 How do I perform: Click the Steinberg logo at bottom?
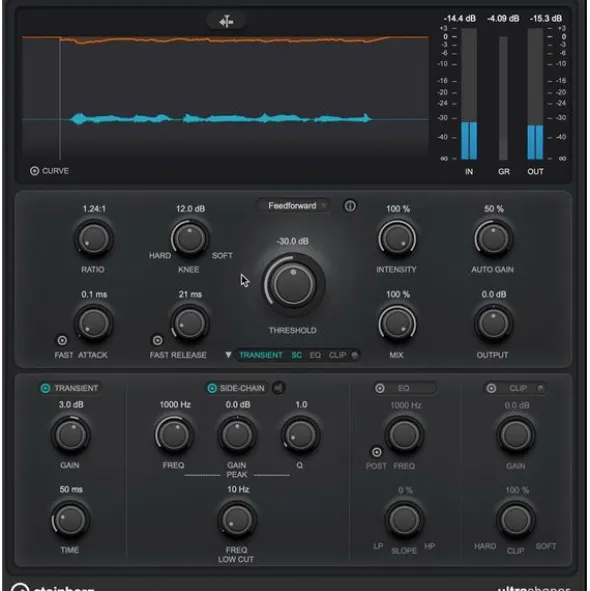53,588
